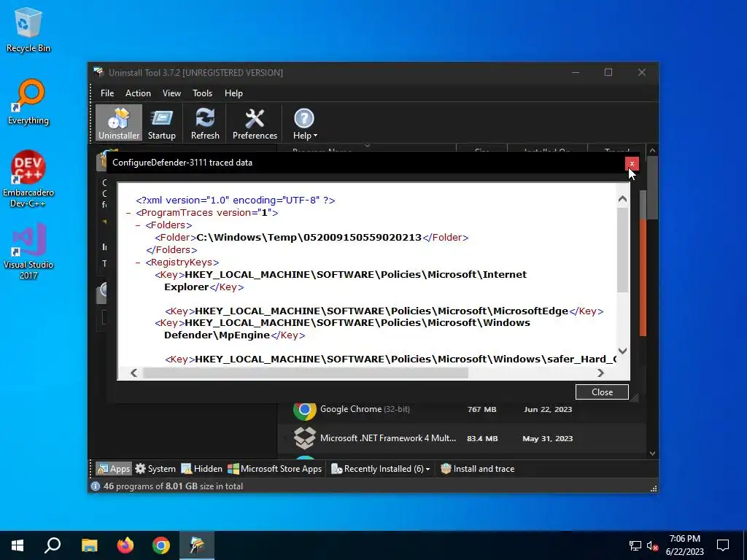Refresh the program list
The width and height of the screenshot is (747, 560).
[x=205, y=123]
